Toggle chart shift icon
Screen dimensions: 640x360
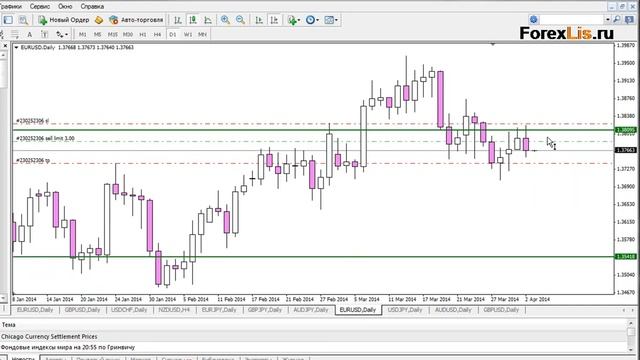(274, 20)
